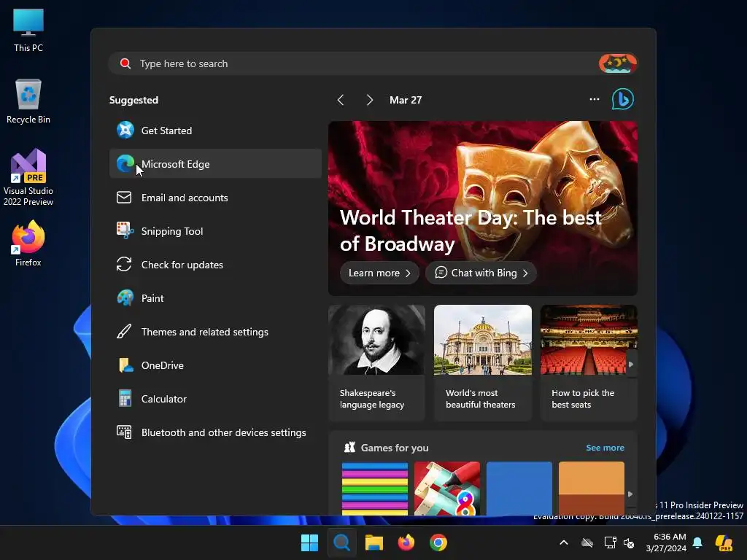Open the clock showing 6:36 AM
The width and height of the screenshot is (747, 560).
(x=666, y=542)
